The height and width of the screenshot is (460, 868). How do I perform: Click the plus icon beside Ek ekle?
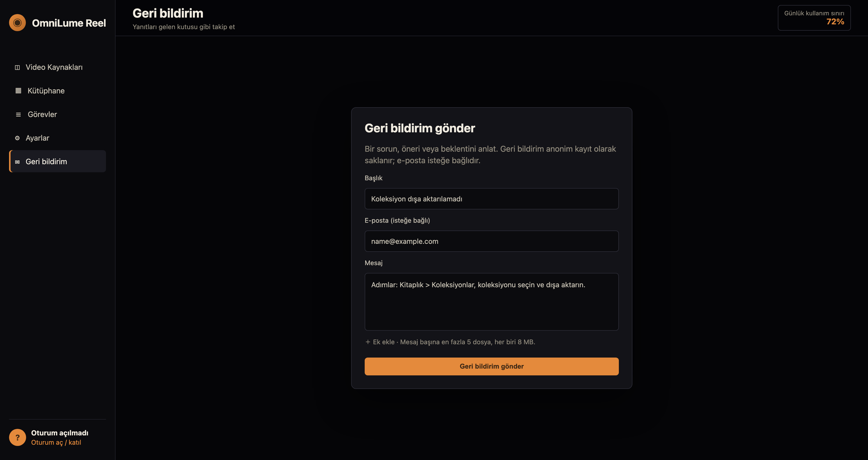368,342
